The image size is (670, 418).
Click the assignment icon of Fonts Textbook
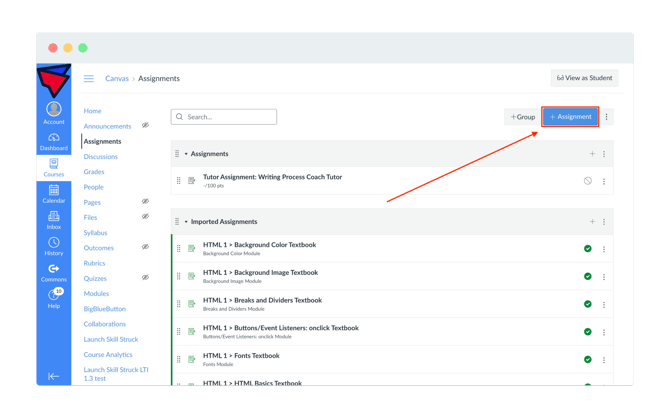point(192,359)
